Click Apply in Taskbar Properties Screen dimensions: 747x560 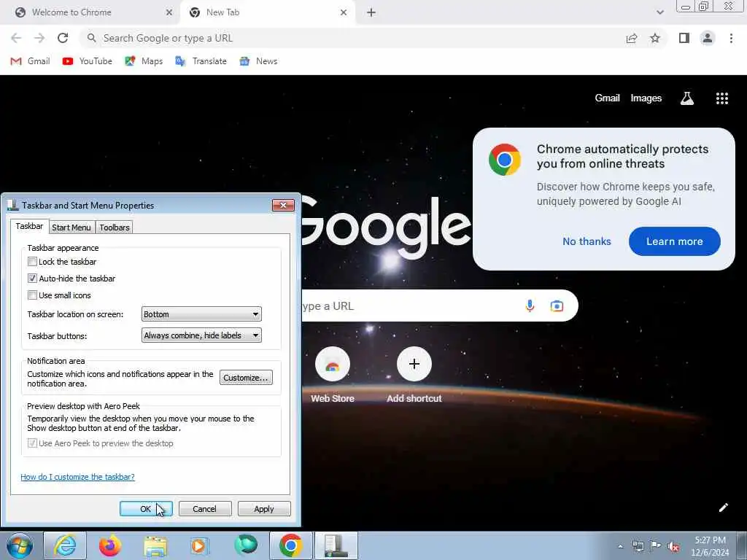tap(264, 508)
